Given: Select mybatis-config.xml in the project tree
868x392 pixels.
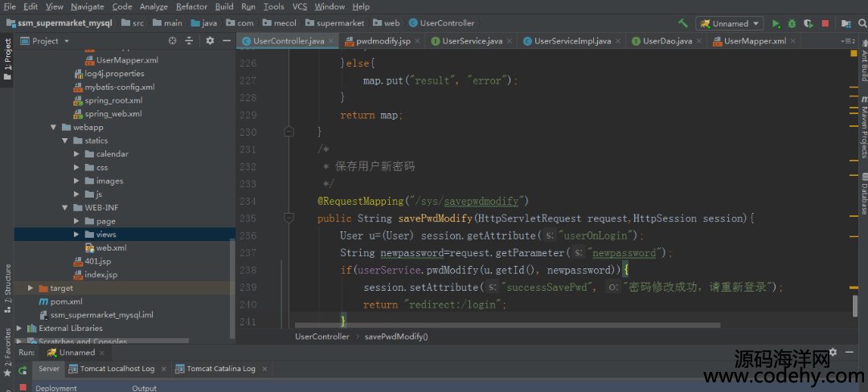Looking at the screenshot, I should pos(114,87).
